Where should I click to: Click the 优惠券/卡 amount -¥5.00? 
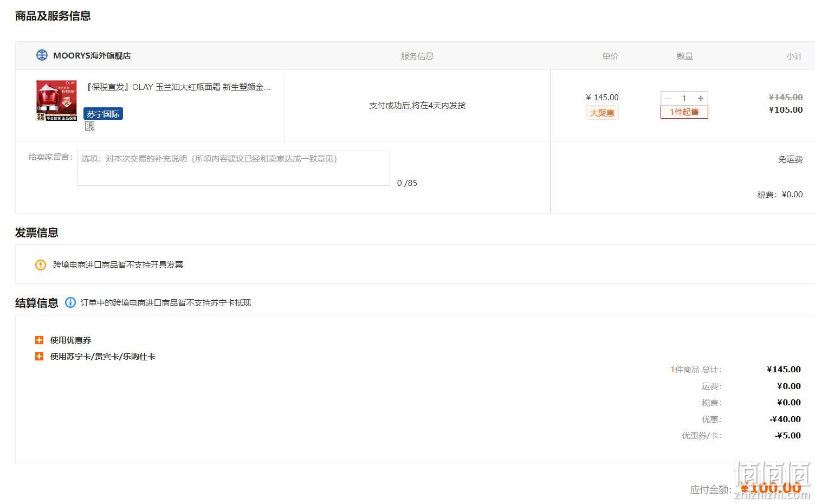pos(788,435)
